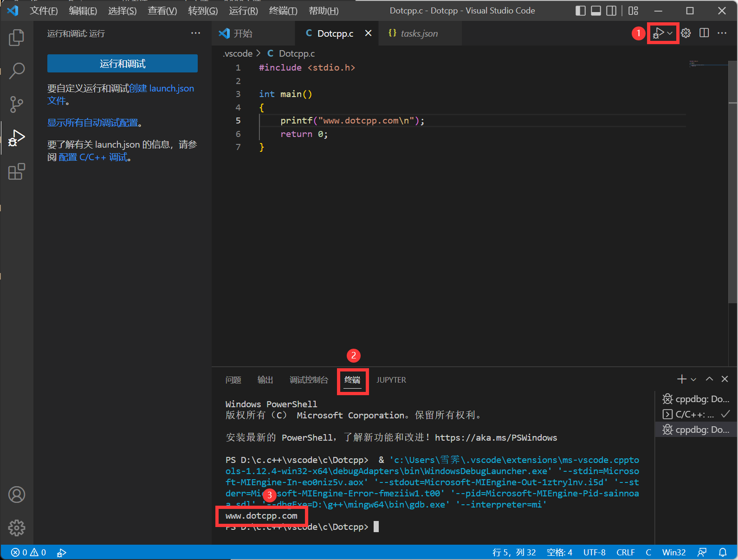
Task: Expand the run/debug dropdown arrow
Action: 670,33
